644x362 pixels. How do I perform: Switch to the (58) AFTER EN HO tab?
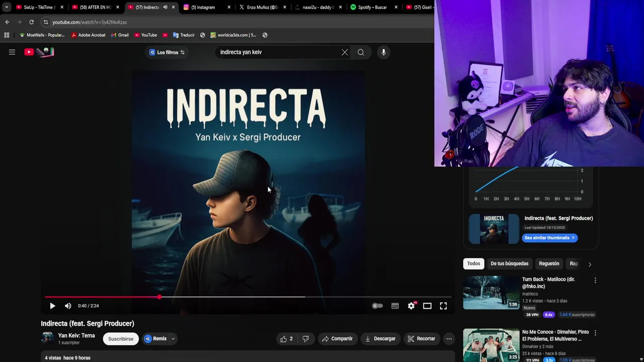coord(95,7)
